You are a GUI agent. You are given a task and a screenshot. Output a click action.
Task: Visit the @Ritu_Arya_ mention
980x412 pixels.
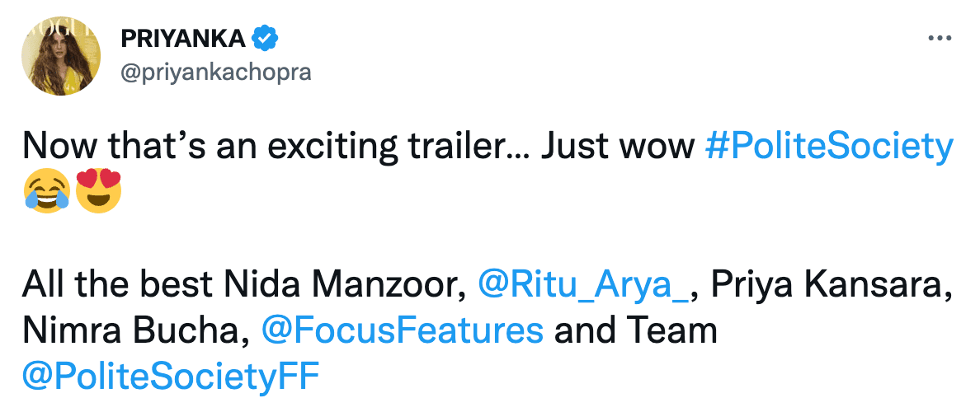(583, 284)
